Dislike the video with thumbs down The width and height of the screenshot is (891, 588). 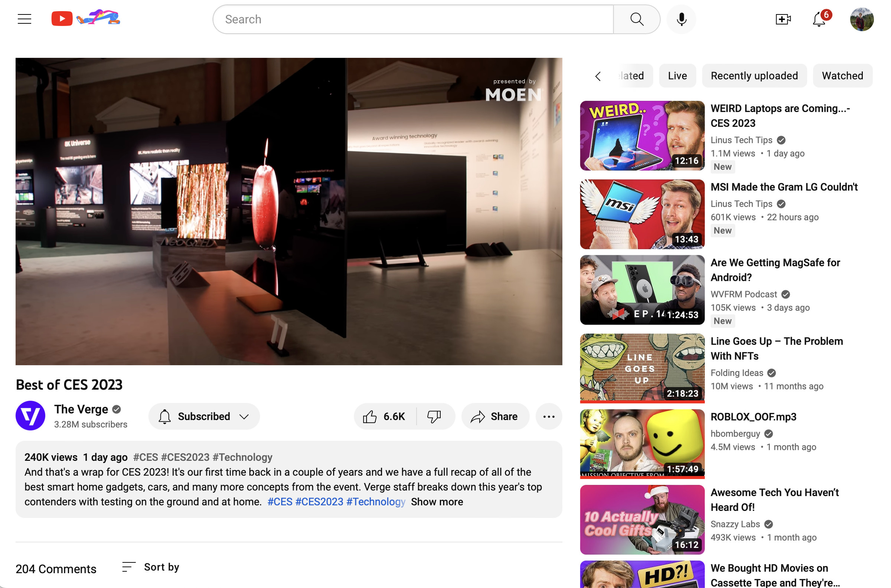[x=435, y=416]
